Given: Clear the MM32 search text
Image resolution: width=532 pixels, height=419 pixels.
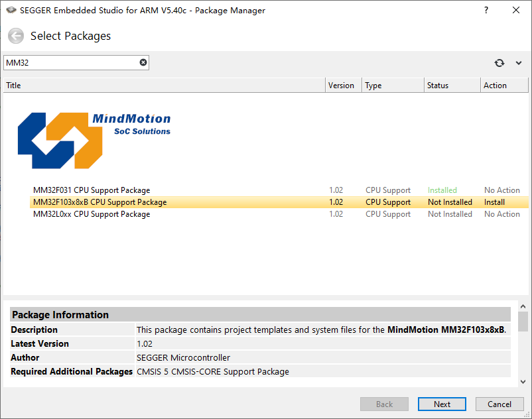Looking at the screenshot, I should [143, 62].
